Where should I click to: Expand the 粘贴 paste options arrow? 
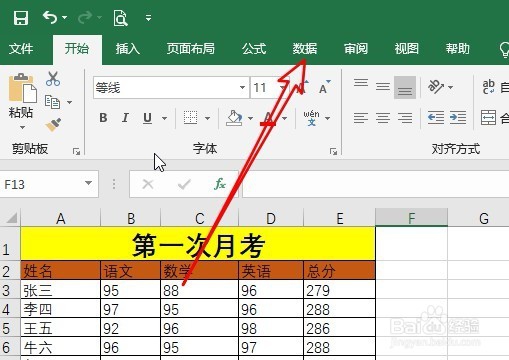point(22,127)
